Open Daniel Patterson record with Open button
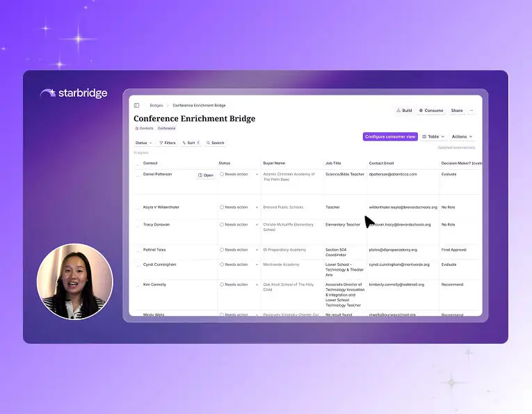Image resolution: width=532 pixels, height=414 pixels. pyautogui.click(x=206, y=175)
